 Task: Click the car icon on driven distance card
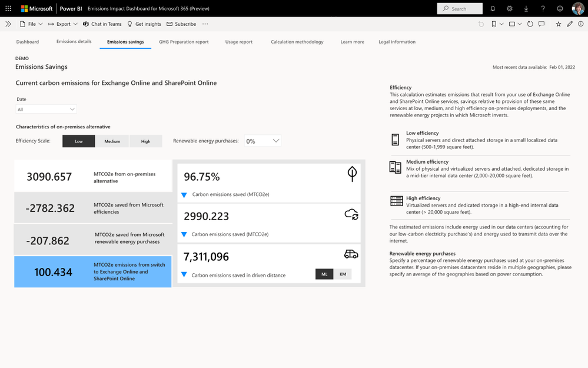(x=351, y=254)
